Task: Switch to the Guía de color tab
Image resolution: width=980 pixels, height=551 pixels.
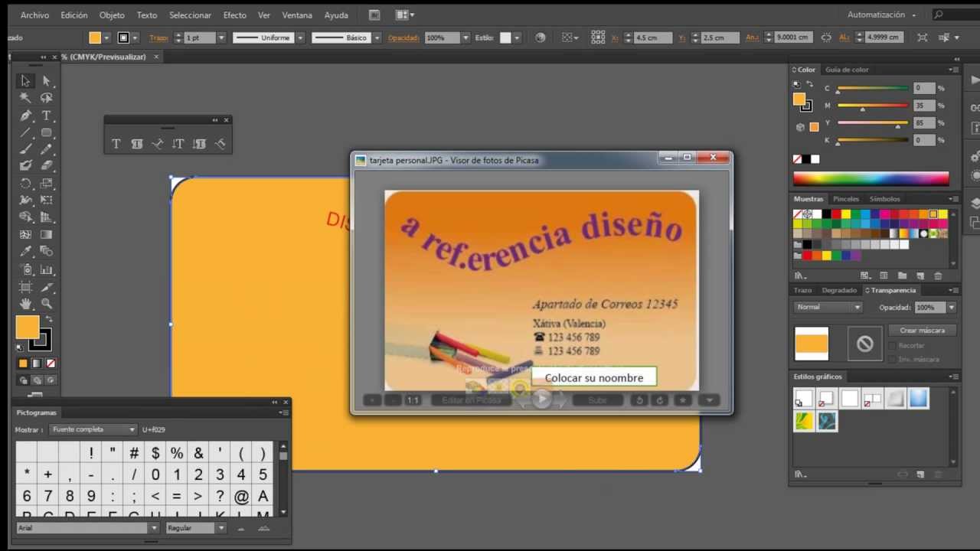Action: (x=847, y=70)
